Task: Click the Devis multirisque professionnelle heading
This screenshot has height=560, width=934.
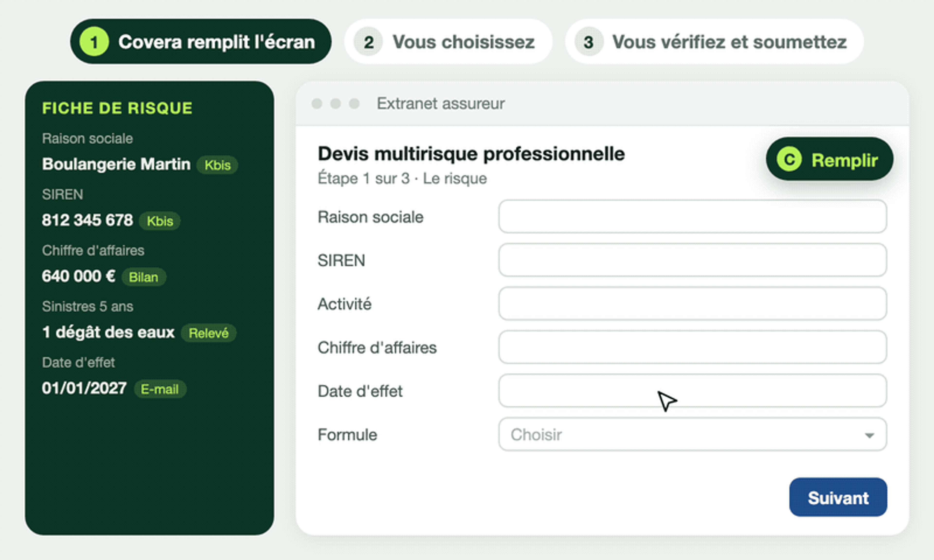Action: pos(471,154)
